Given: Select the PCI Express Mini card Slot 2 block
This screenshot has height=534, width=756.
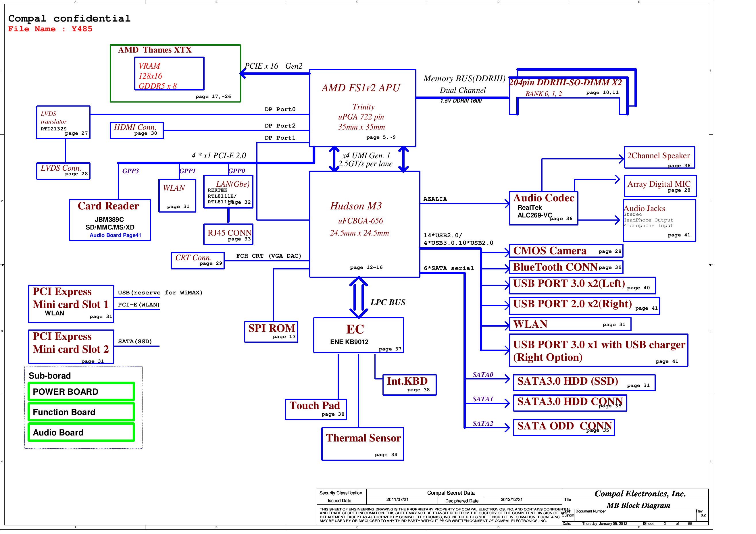Looking at the screenshot, I should pyautogui.click(x=71, y=347).
